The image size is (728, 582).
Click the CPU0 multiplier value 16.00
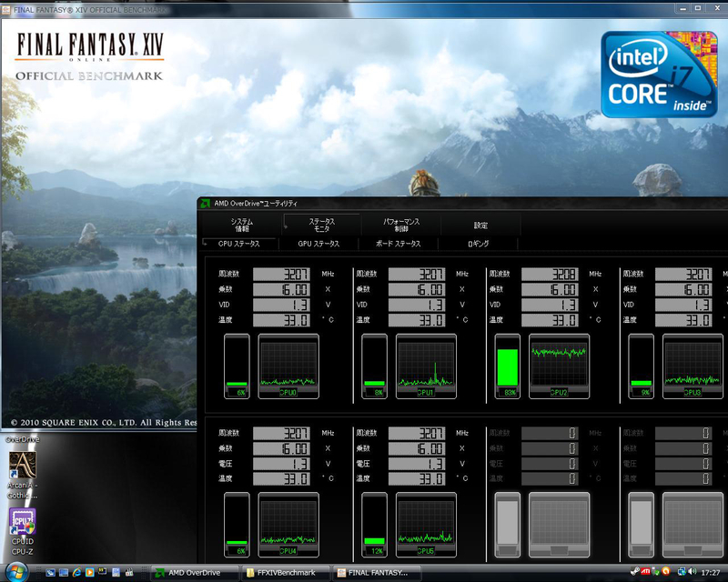[x=281, y=289]
